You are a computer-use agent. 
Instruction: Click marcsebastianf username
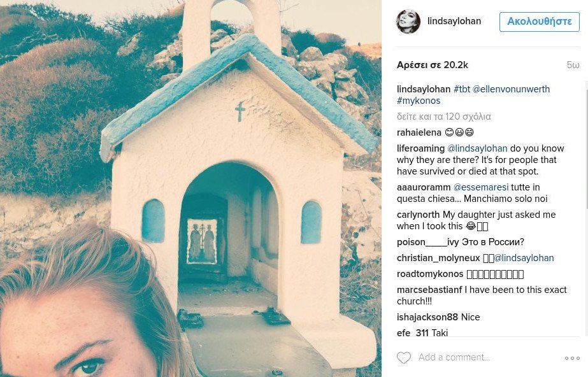[429, 290]
